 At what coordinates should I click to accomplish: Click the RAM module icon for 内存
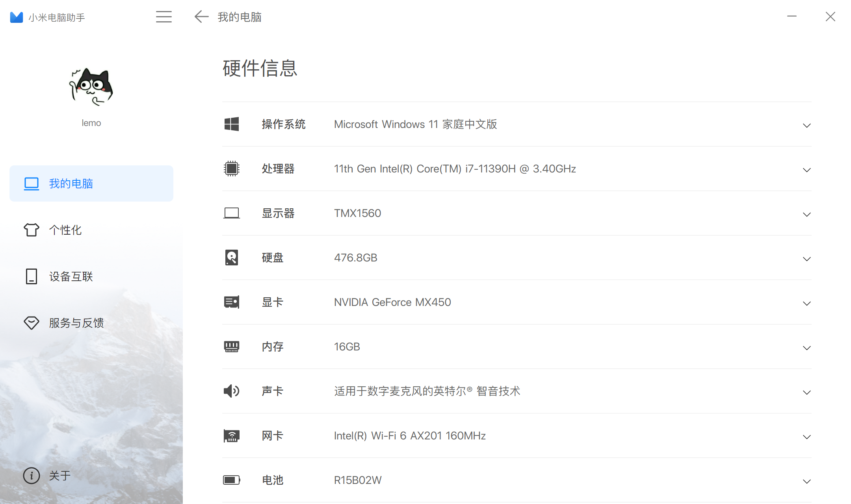[x=232, y=346]
